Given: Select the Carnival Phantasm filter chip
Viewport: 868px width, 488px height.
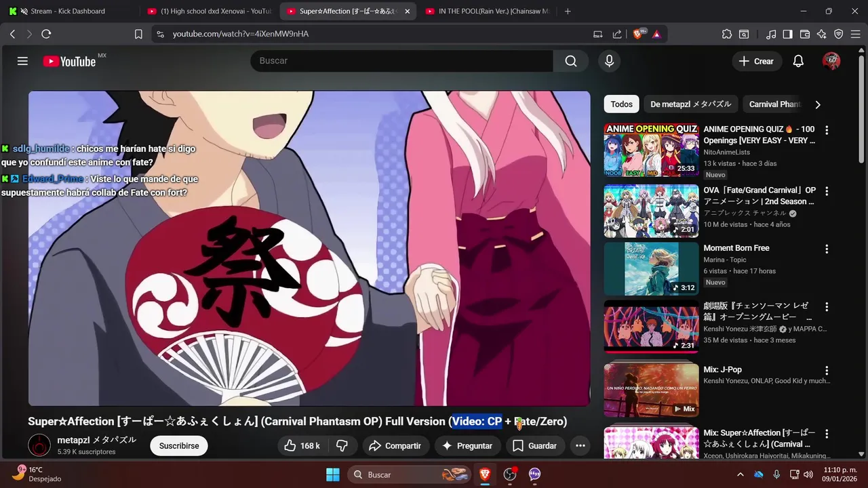Looking at the screenshot, I should pos(774,104).
